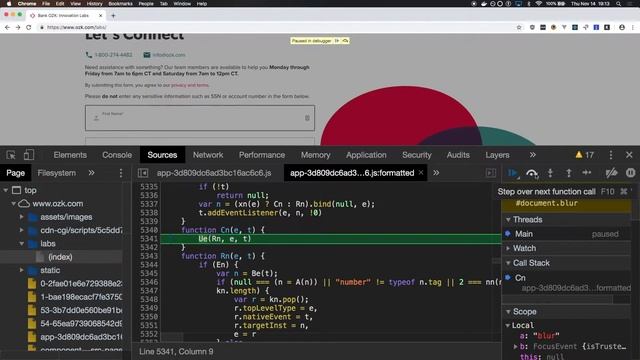The height and width of the screenshot is (360, 640).
Task: Click the First Name input field
Action: (x=200, y=118)
